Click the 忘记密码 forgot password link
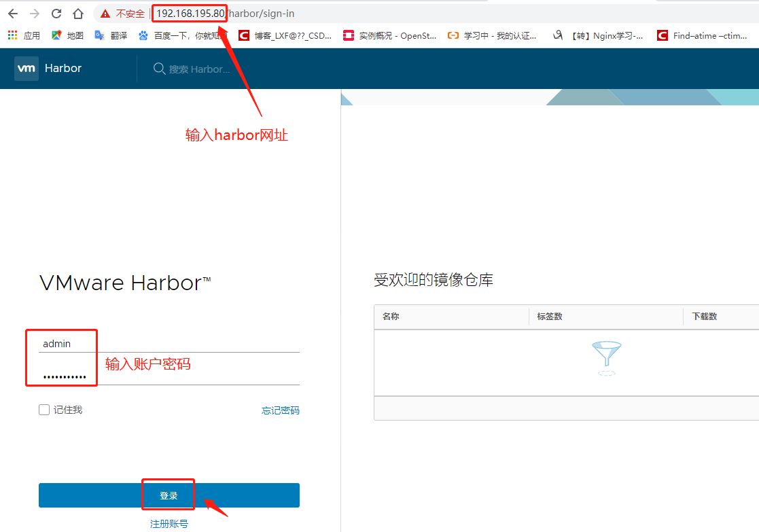759x532 pixels. point(280,410)
